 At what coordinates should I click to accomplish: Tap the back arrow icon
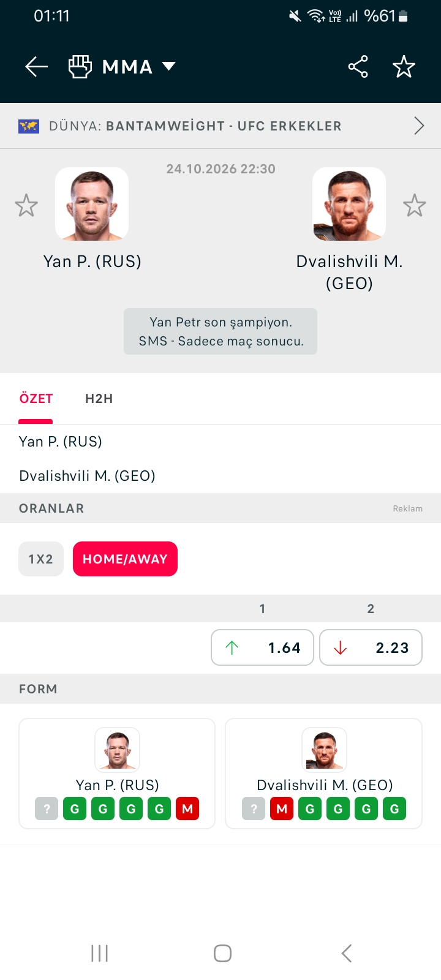coord(36,66)
